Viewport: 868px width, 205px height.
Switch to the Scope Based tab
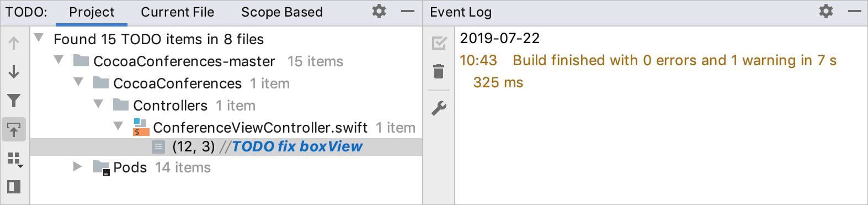coord(282,12)
